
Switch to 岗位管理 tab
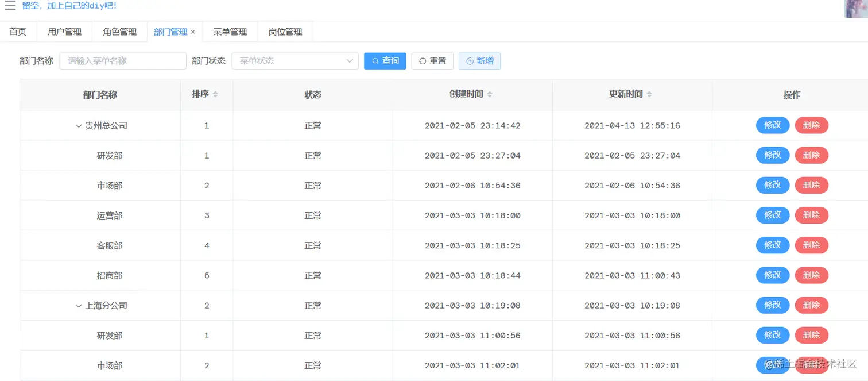coord(285,32)
